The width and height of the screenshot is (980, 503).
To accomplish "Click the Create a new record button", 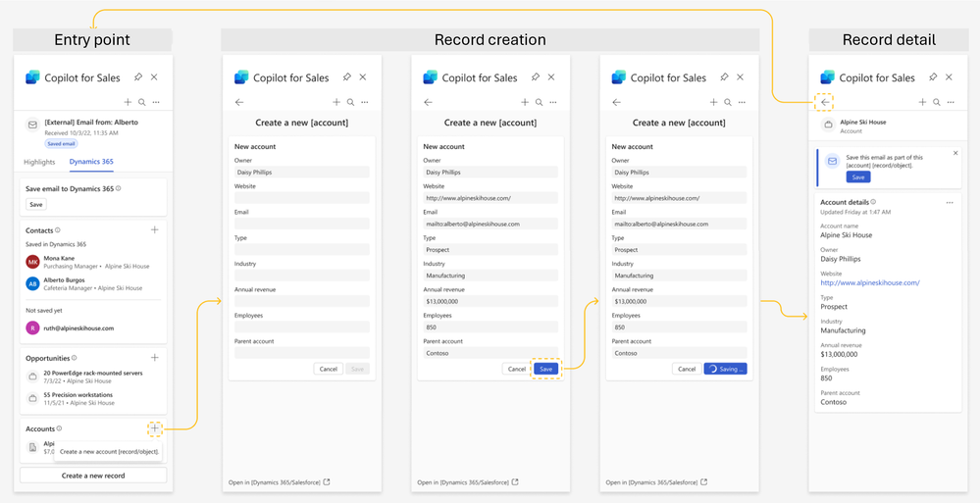I will tap(93, 476).
